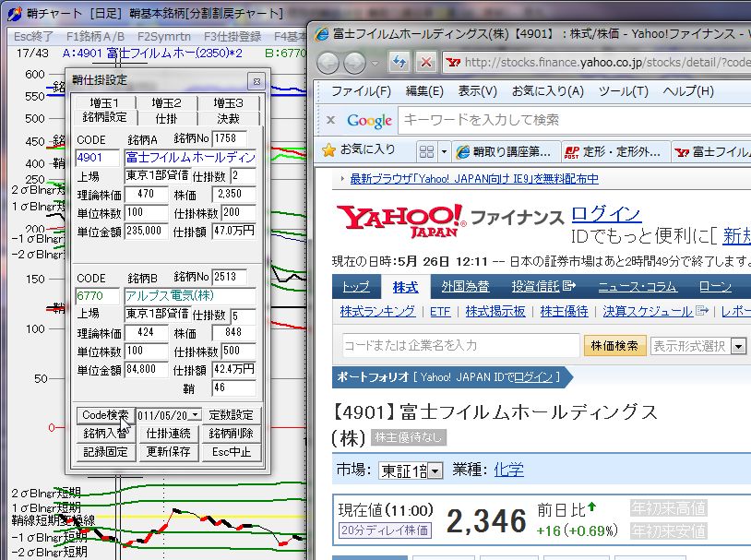Open the ニュース・コラム navigation tab
The image size is (751, 560).
[638, 287]
